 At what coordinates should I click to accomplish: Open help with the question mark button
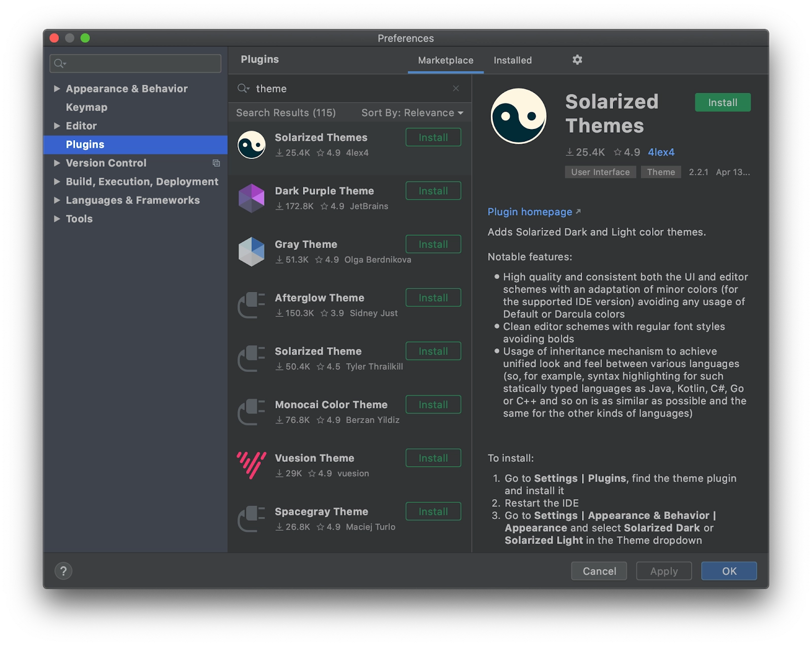tap(63, 571)
